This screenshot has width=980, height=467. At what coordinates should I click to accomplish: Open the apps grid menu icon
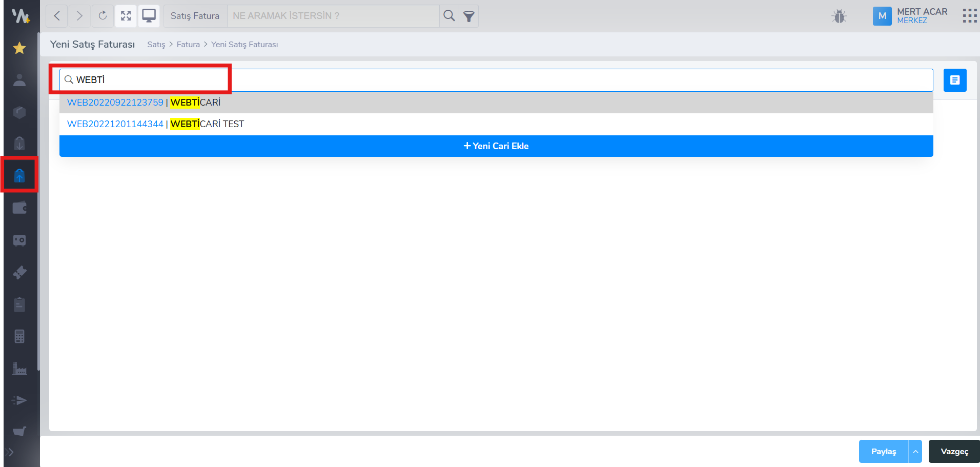[x=969, y=16]
